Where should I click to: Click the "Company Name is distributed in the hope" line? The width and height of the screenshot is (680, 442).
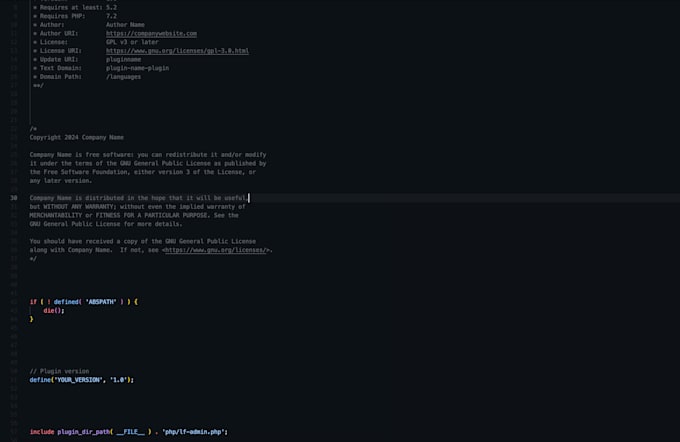pos(139,198)
